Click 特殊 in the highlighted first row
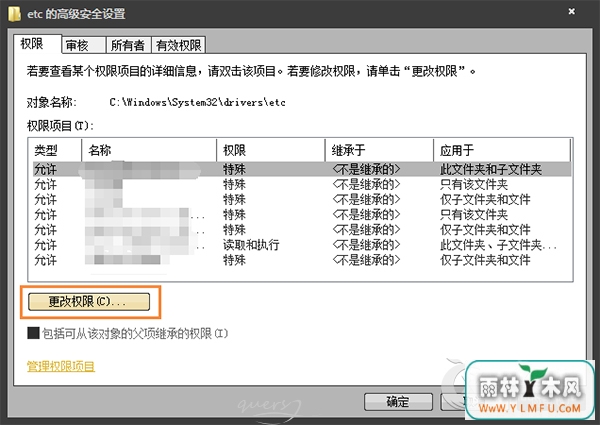600x425 pixels. (234, 169)
